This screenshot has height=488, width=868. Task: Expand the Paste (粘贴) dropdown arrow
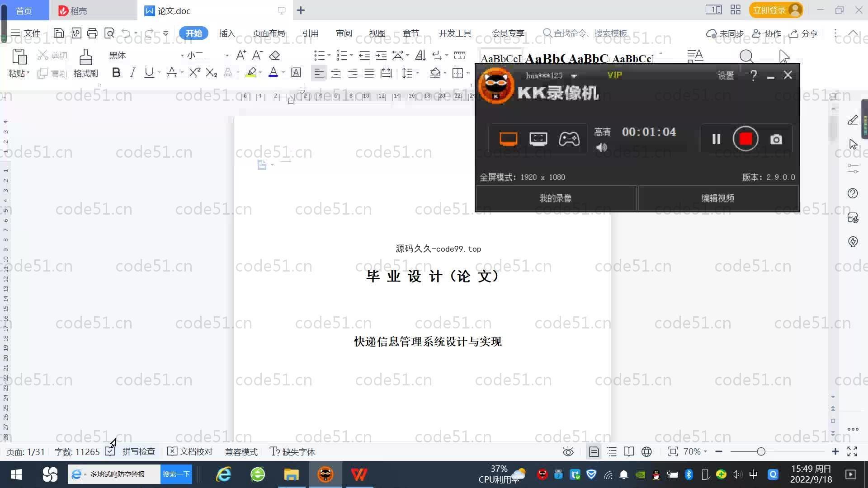(28, 73)
